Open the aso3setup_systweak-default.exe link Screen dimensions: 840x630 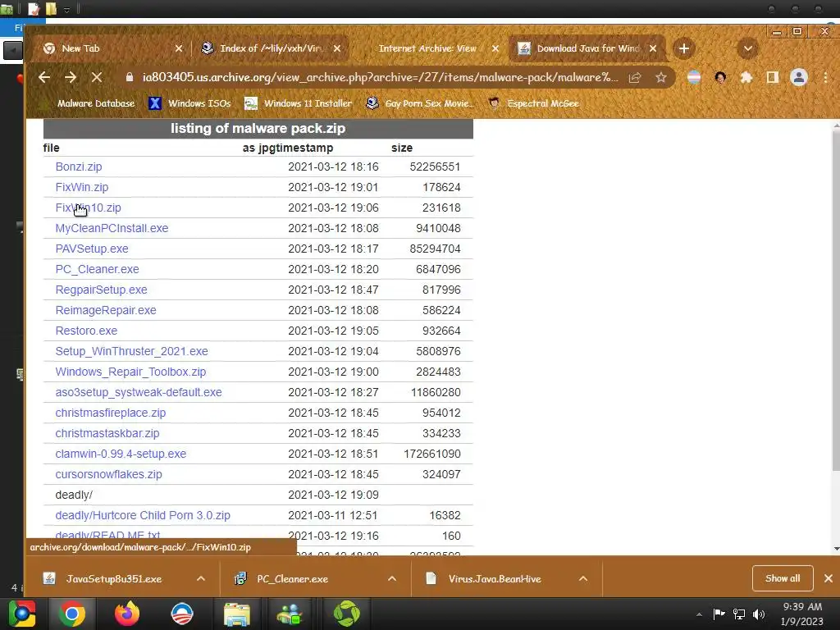point(139,392)
